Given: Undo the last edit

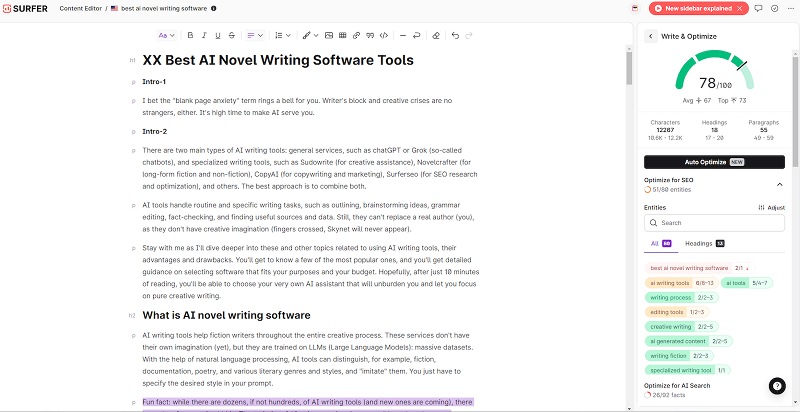Looking at the screenshot, I should click(x=455, y=36).
